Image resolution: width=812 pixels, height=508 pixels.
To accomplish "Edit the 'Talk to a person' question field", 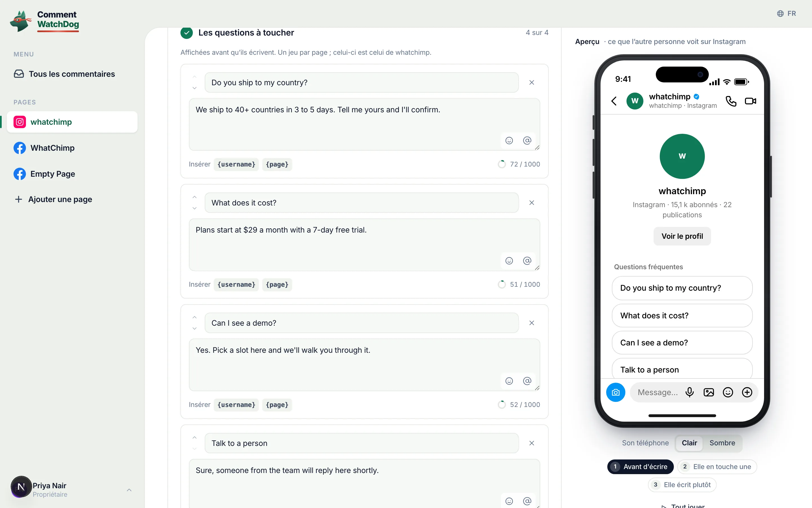I will tap(361, 443).
